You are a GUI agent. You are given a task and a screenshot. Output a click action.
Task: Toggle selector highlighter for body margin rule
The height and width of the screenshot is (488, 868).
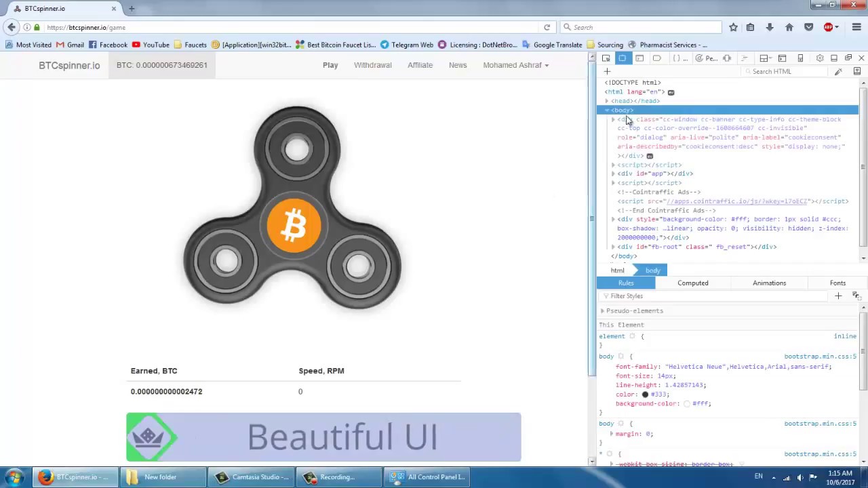tap(620, 424)
